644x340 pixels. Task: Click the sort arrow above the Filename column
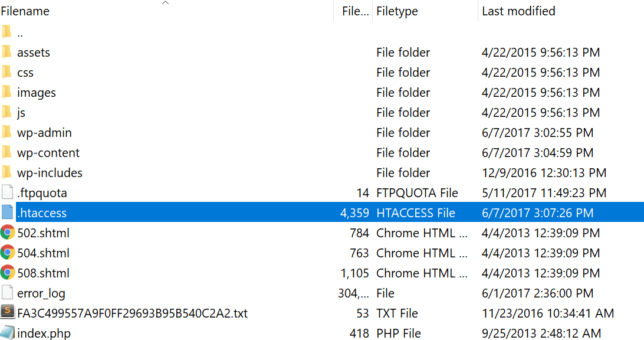(165, 3)
